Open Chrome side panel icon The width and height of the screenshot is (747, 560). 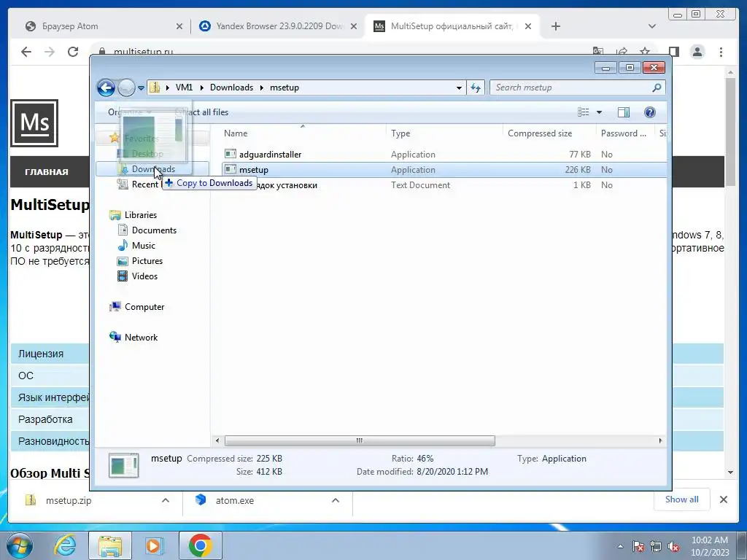click(x=673, y=52)
